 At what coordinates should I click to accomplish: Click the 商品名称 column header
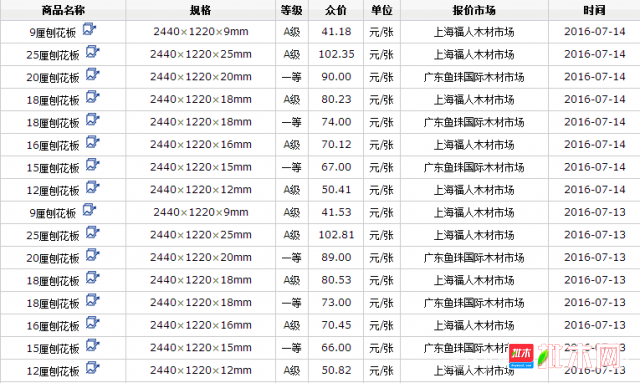tap(63, 10)
